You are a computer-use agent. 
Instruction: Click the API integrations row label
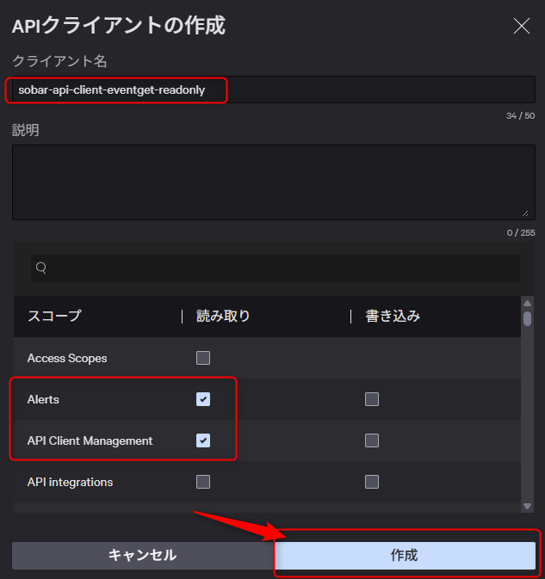[x=70, y=482]
